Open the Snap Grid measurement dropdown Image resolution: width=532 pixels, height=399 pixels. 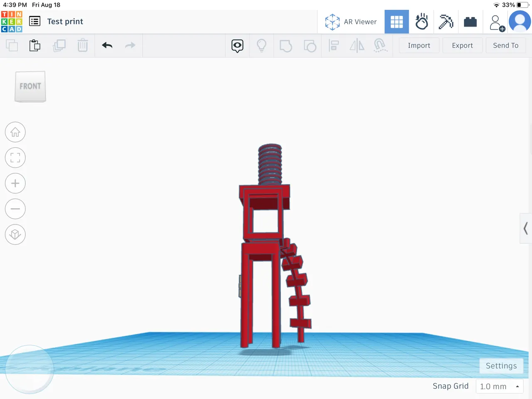pyautogui.click(x=499, y=386)
